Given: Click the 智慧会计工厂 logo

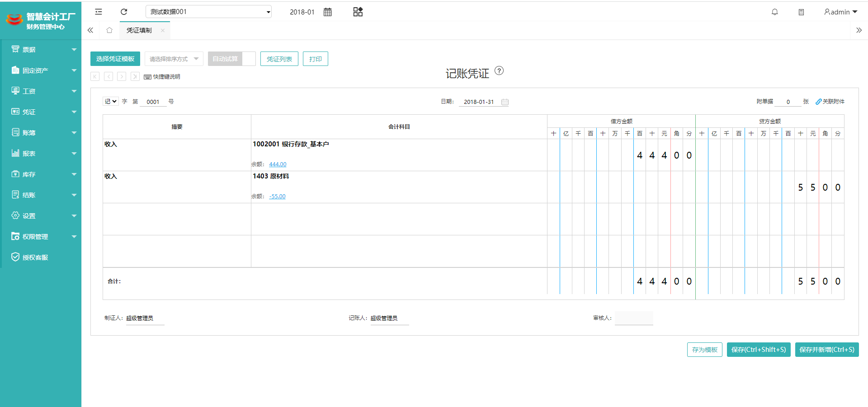Looking at the screenshot, I should point(41,21).
